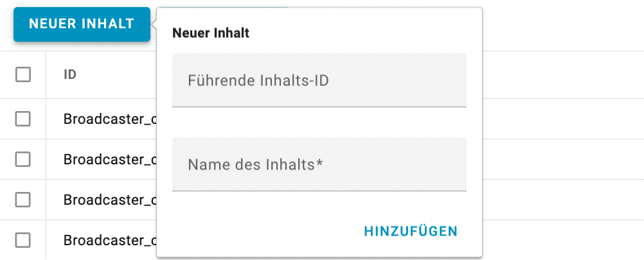
Task: Check the first Broadcaster row checkbox
Action: [x=23, y=118]
